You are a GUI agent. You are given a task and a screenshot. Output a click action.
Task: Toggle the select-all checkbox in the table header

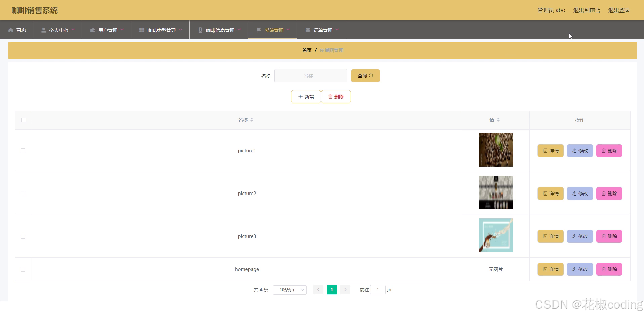[24, 120]
